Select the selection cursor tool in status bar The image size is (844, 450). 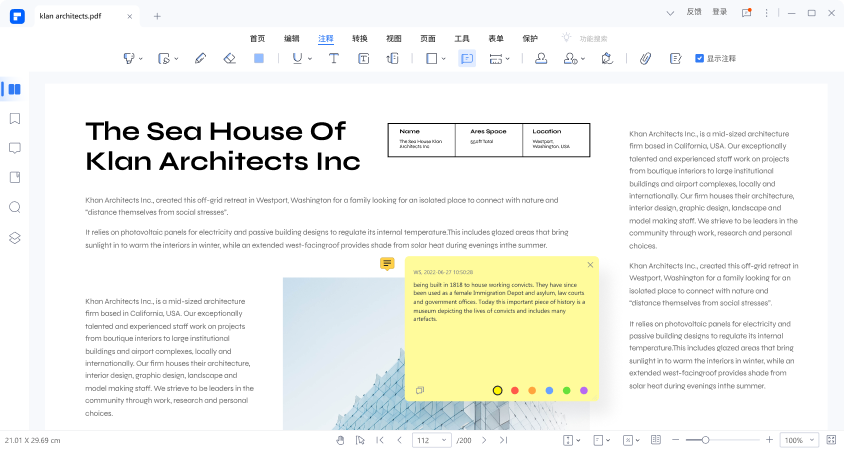[360, 440]
